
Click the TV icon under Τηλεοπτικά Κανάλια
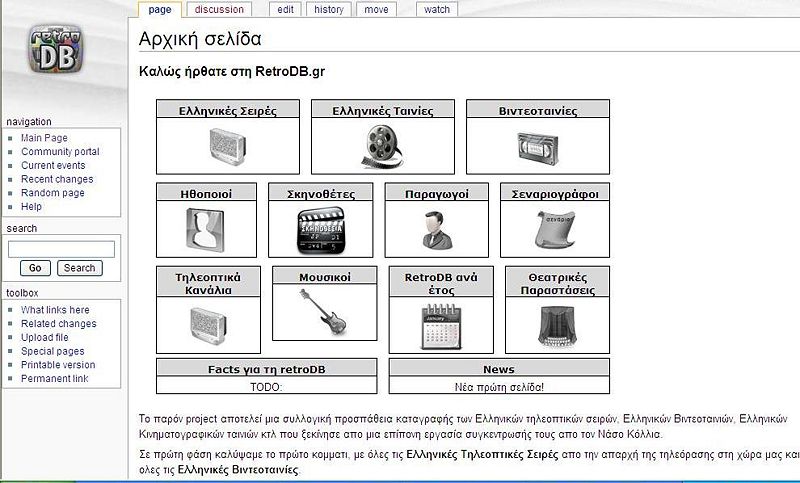coord(208,326)
